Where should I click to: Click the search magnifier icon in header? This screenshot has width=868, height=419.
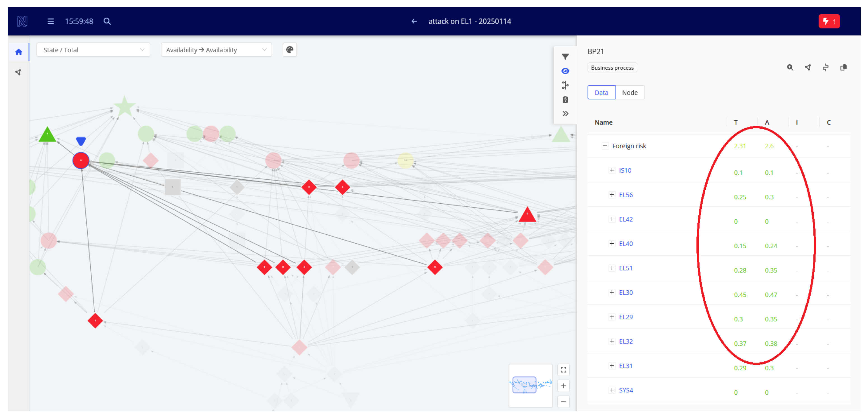point(107,21)
